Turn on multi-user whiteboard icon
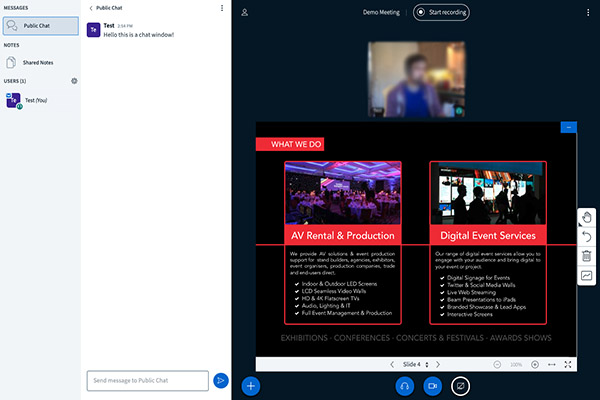This screenshot has width=600, height=400. tap(587, 276)
